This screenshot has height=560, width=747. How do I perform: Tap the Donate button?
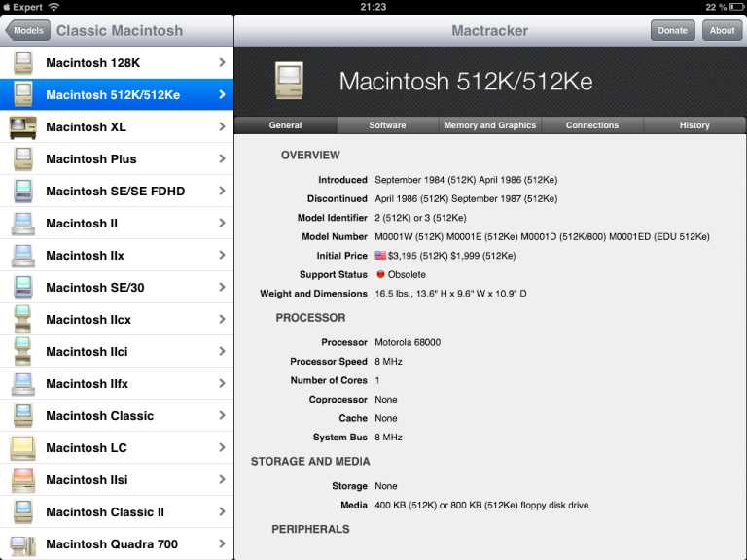pos(673,30)
